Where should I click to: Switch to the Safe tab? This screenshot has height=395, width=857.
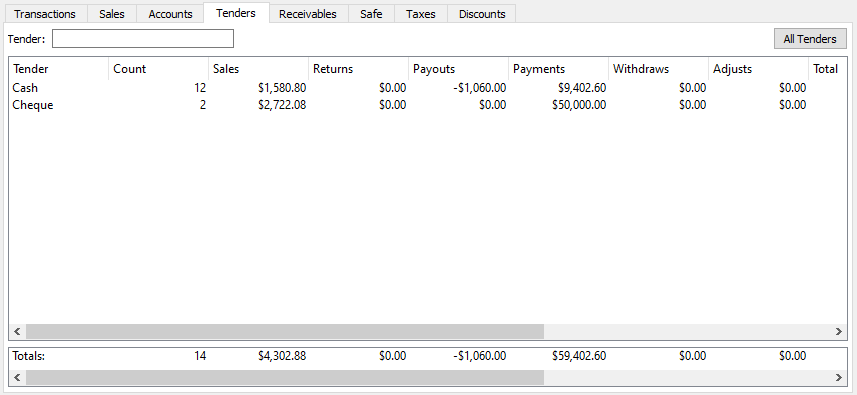[x=371, y=14]
